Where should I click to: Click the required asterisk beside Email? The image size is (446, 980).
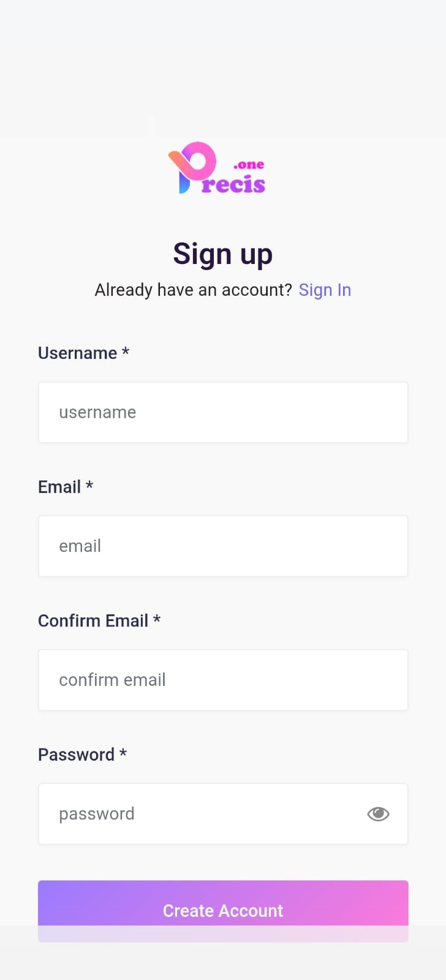click(89, 485)
